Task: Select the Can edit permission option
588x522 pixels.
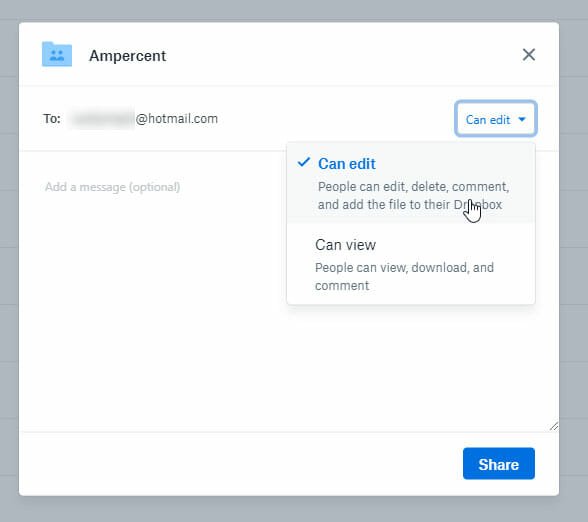Action: [411, 184]
